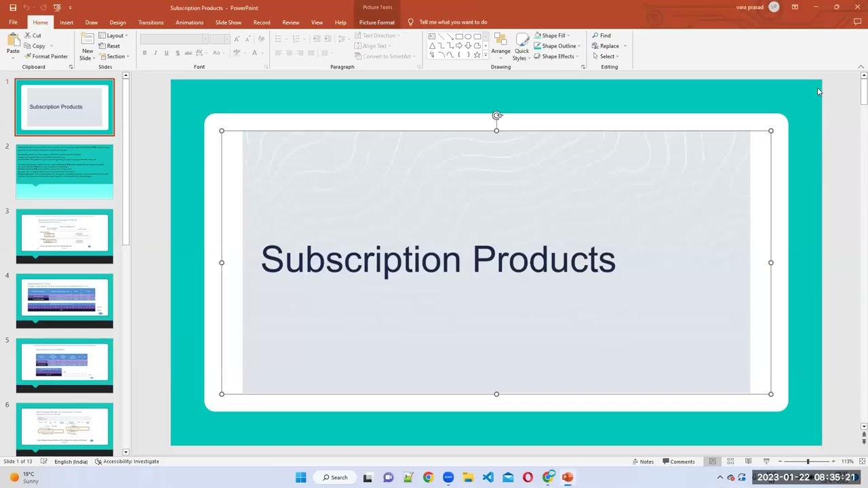Open the Transitions tab

click(x=151, y=22)
